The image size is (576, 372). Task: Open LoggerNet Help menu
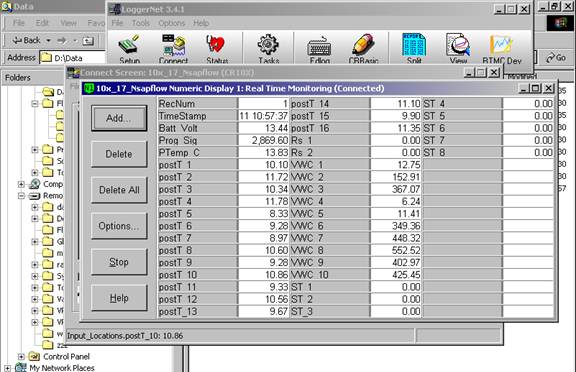201,23
